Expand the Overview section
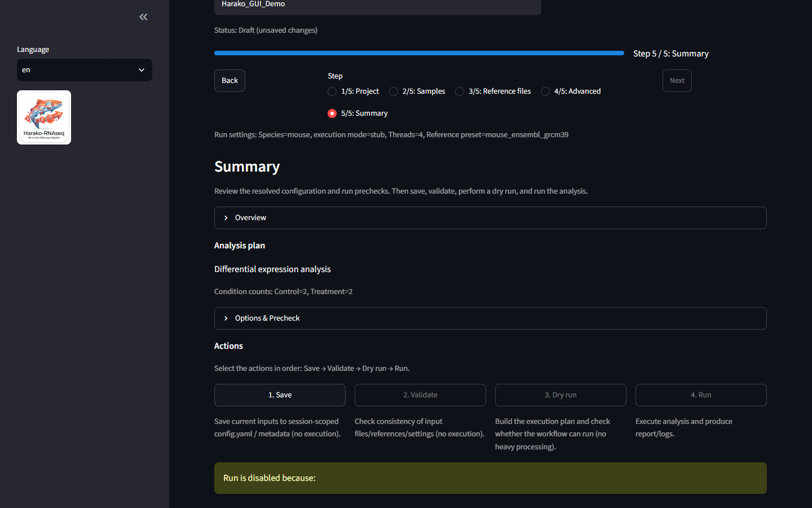812x508 pixels. click(491, 218)
